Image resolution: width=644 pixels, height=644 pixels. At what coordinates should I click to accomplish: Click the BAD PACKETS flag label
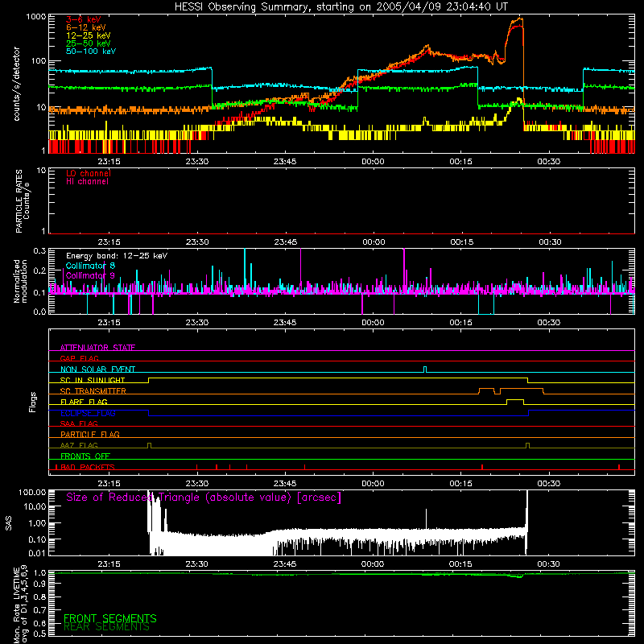tap(88, 467)
